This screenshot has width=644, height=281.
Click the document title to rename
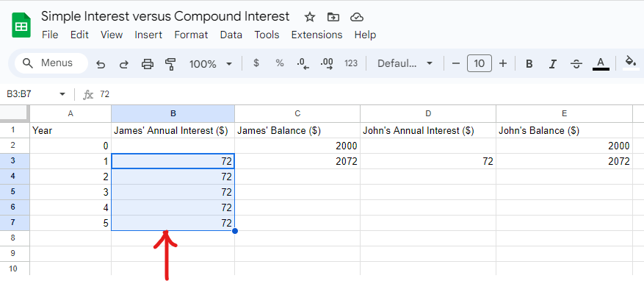pos(165,16)
